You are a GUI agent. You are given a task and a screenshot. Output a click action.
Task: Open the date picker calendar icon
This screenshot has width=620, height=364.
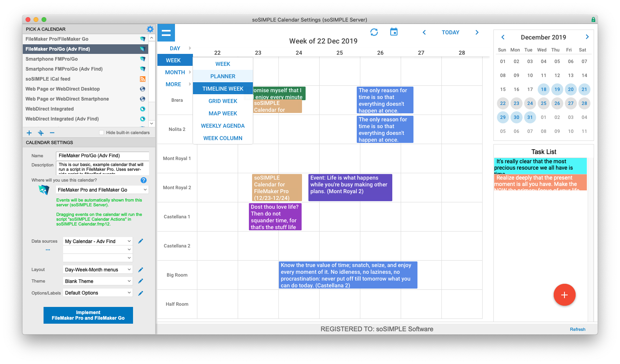pyautogui.click(x=394, y=32)
